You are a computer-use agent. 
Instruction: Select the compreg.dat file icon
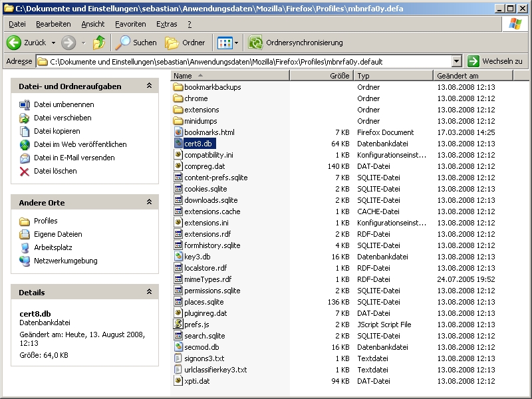178,166
